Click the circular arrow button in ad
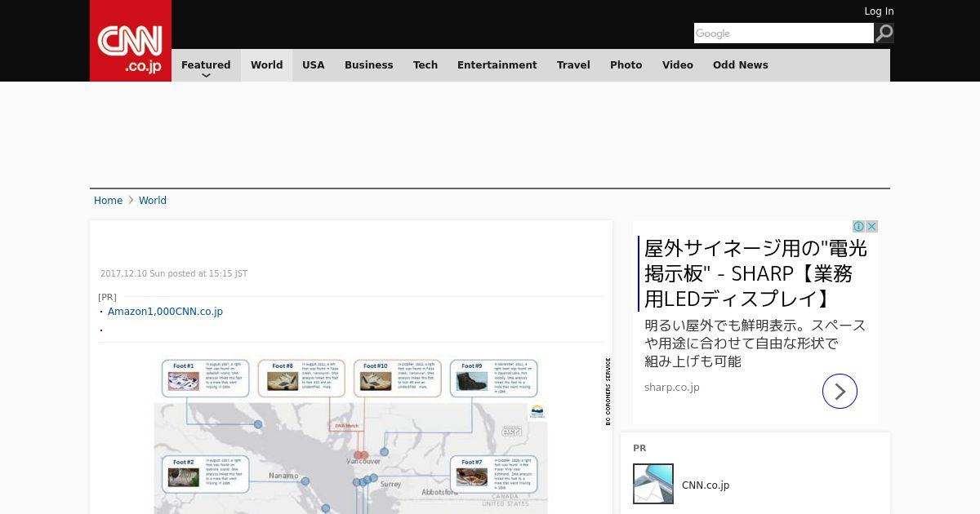 840,392
